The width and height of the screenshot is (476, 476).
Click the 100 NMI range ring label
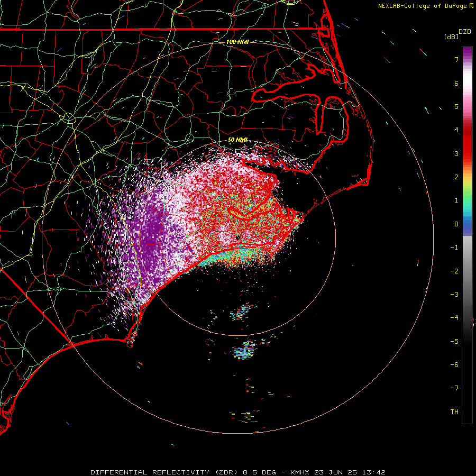pos(237,42)
